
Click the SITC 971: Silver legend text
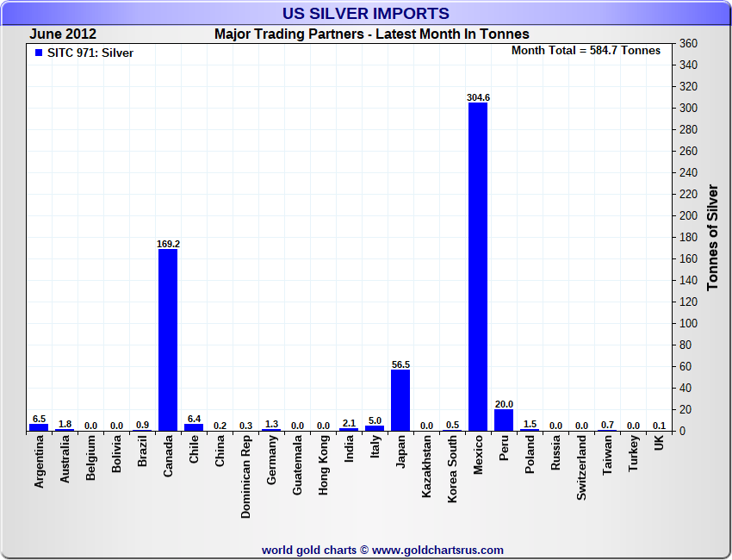click(x=90, y=53)
